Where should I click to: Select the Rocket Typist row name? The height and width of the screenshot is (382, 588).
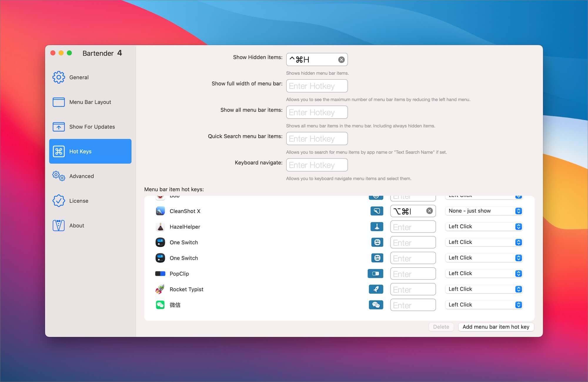pyautogui.click(x=186, y=289)
